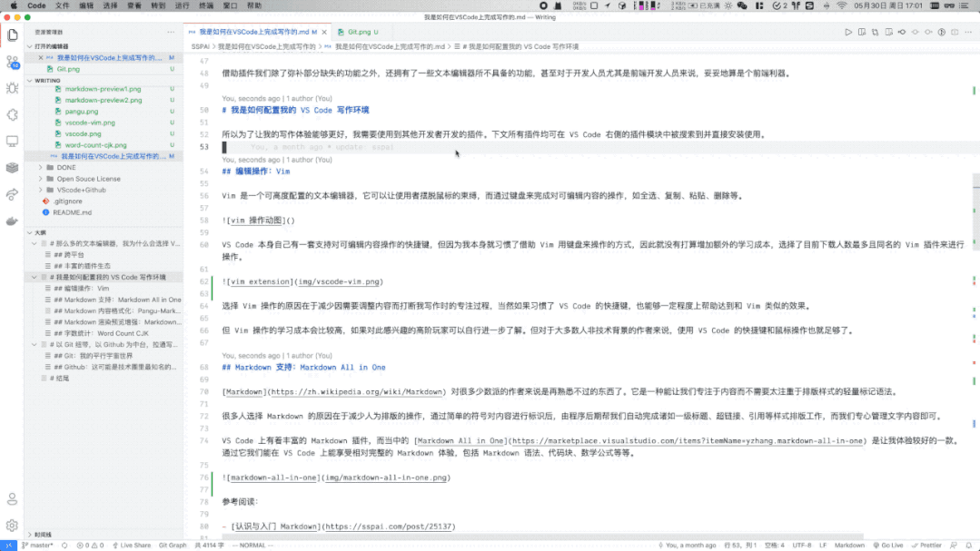This screenshot has height=551, width=980.
Task: Open the Explorer panel ellipsis menu
Action: pyautogui.click(x=171, y=32)
